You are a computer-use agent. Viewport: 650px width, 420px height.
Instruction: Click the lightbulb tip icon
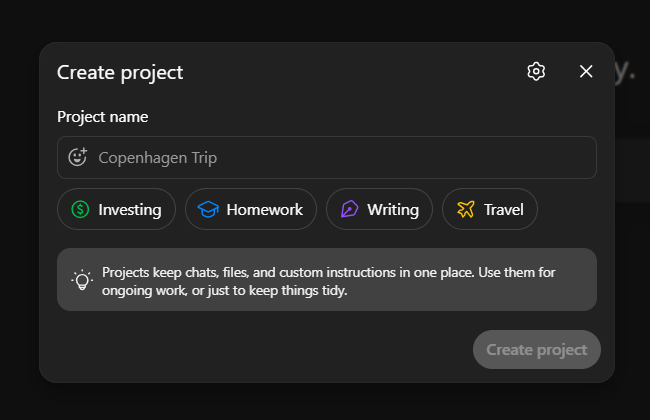tap(81, 280)
